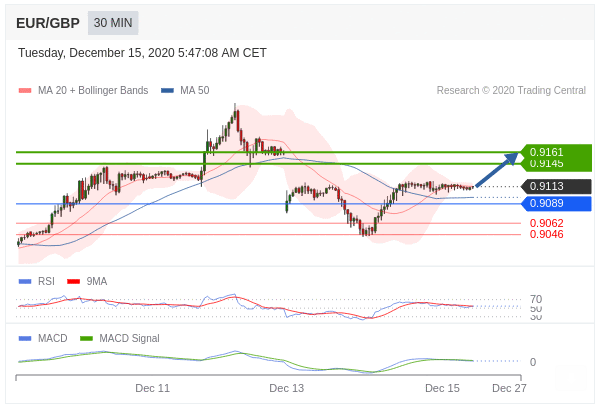Screen dimensions: 600x408
Task: Click the MA 50 legend label
Action: pos(195,90)
